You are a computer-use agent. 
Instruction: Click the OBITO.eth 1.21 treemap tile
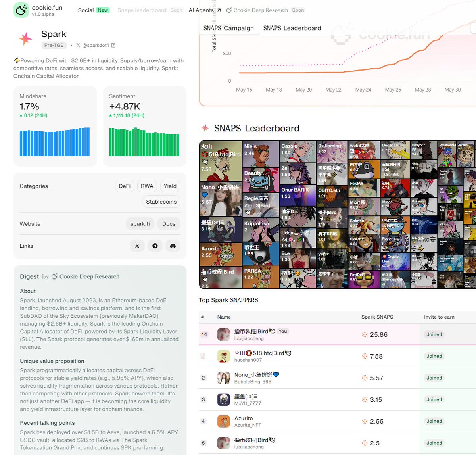(332, 196)
